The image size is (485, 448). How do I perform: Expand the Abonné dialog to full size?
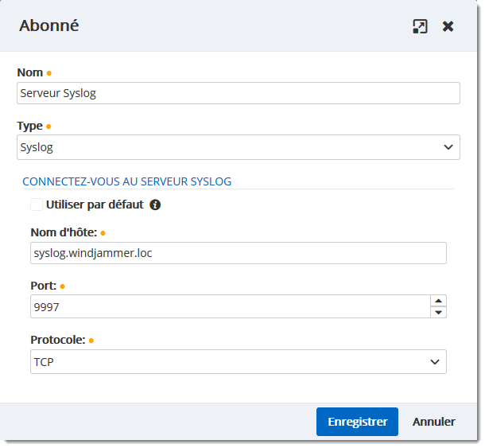pos(420,26)
